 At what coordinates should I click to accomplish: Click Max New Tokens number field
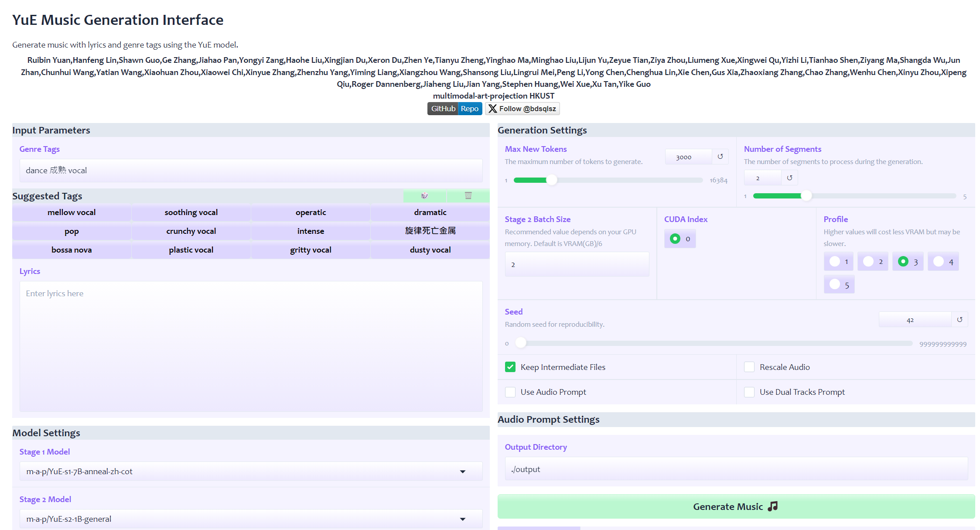point(689,157)
